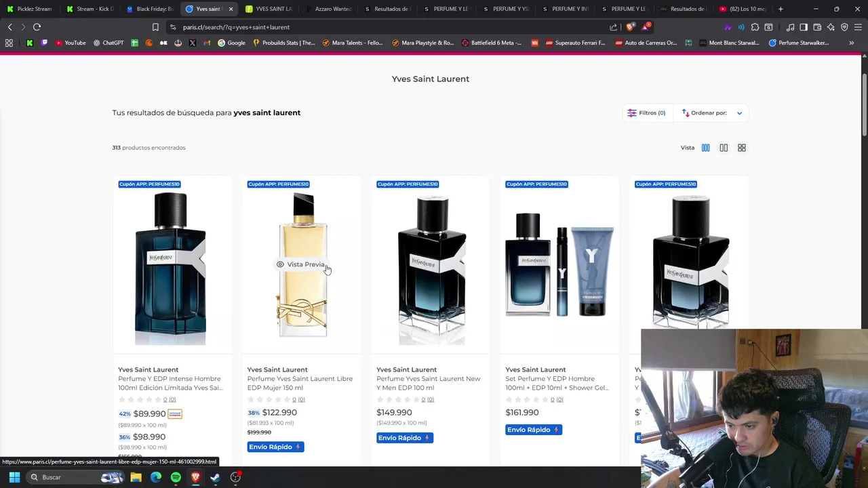868x488 pixels.
Task: Expand the Ordenar por dropdown
Action: [712, 113]
